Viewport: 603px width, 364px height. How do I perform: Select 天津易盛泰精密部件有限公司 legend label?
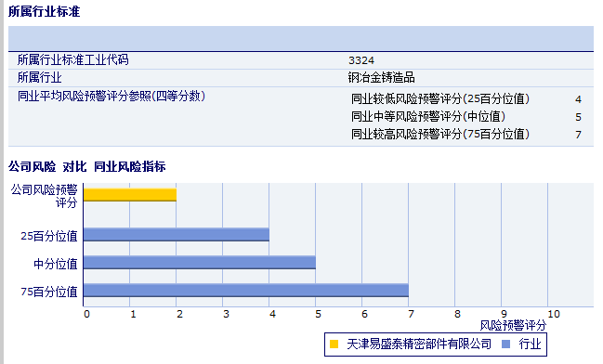pos(419,344)
